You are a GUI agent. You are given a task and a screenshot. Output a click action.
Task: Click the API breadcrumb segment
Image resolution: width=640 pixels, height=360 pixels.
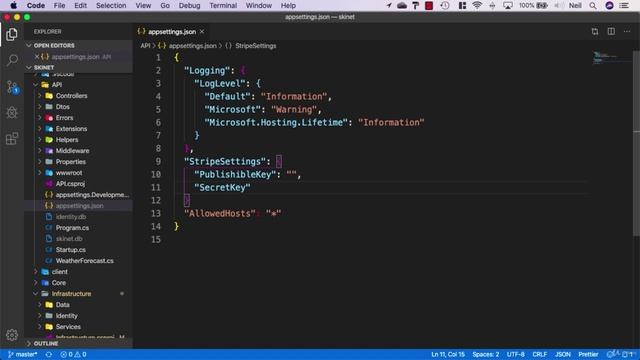tap(145, 46)
